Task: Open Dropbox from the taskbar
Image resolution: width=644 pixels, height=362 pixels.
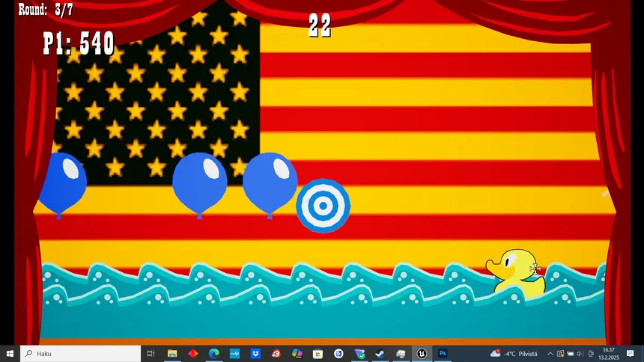Action: (x=255, y=353)
